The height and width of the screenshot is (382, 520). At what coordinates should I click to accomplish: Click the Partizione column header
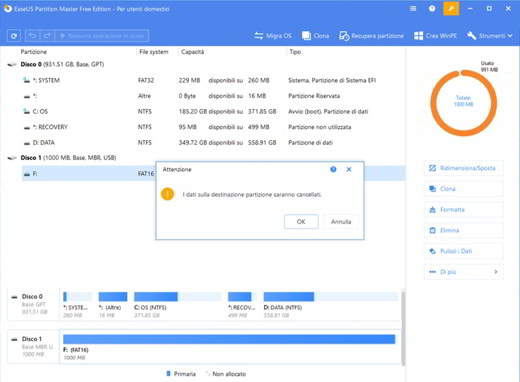(x=34, y=52)
